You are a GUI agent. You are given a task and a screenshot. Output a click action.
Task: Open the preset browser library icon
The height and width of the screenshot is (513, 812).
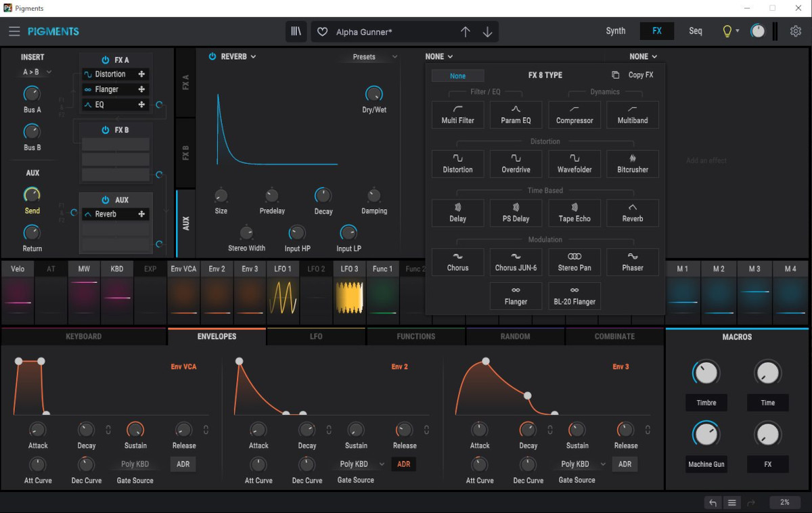point(296,32)
